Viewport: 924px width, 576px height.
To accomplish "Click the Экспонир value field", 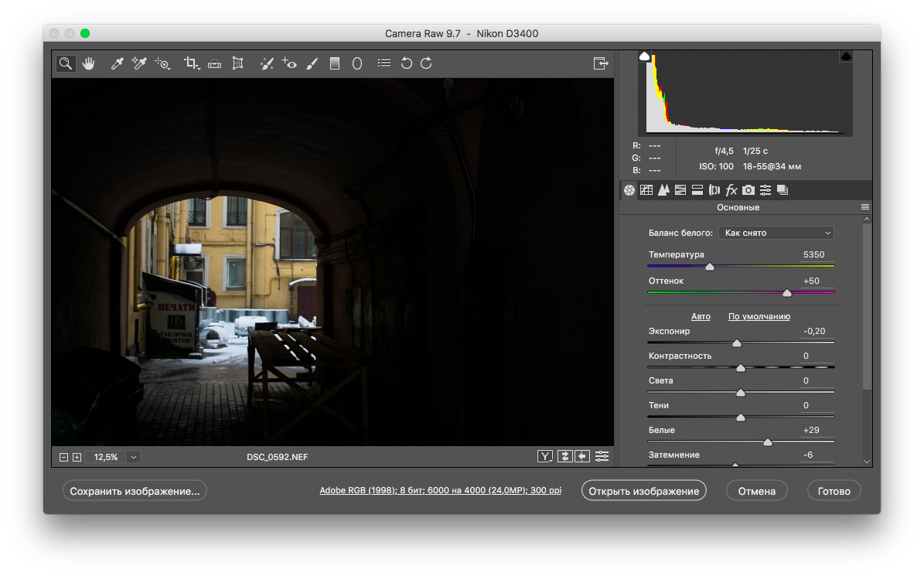I will click(x=814, y=331).
